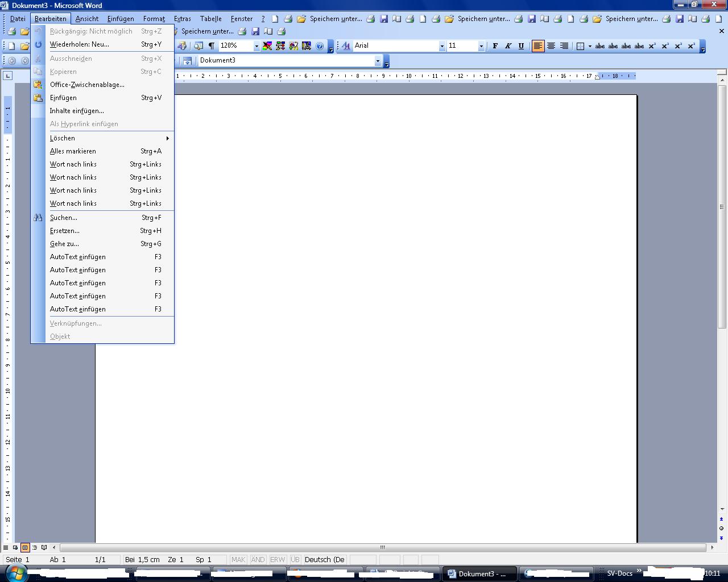The height and width of the screenshot is (582, 728).
Task: Toggle bold (F) formatting
Action: pyautogui.click(x=495, y=45)
